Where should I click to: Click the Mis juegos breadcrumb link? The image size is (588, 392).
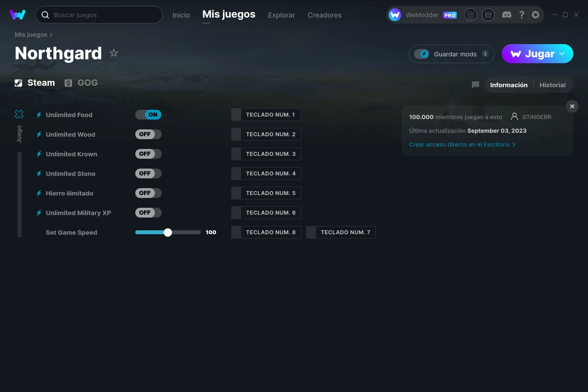[31, 35]
